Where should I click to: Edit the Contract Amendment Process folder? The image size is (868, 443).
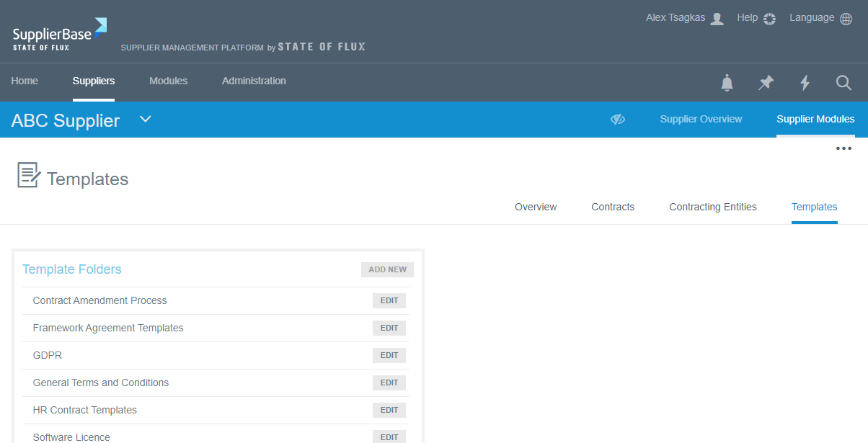[389, 300]
